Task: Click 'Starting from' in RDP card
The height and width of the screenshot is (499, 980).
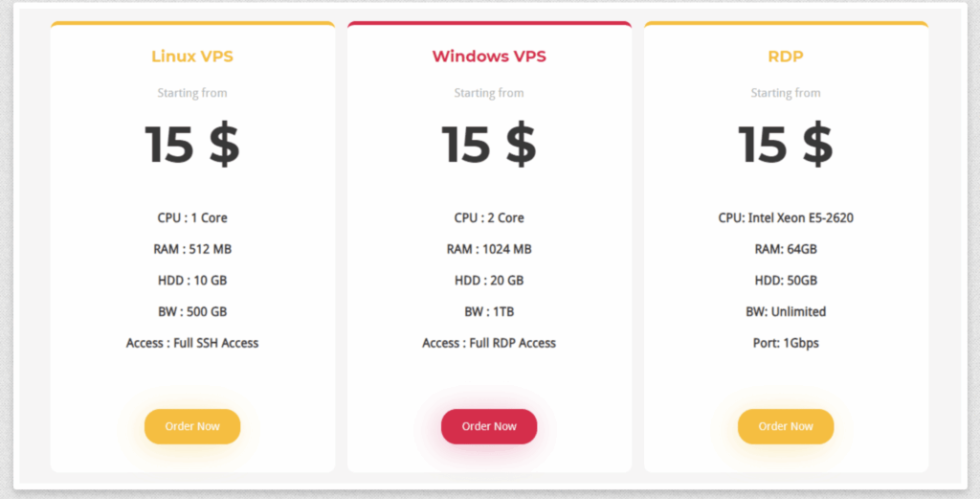Action: click(786, 93)
